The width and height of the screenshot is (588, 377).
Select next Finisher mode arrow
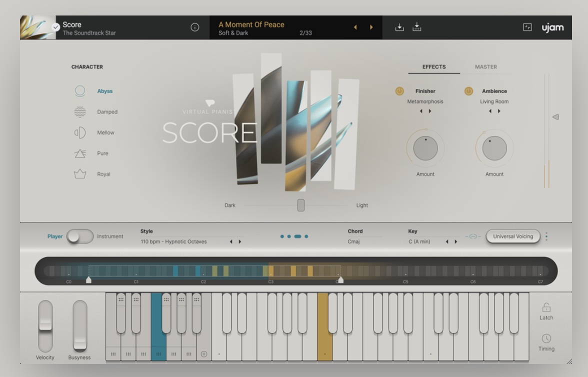(430, 111)
